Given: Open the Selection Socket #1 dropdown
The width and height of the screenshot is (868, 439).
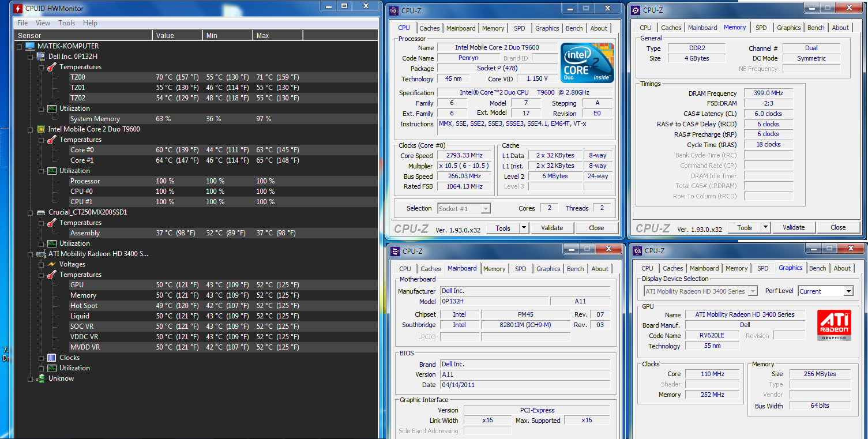Looking at the screenshot, I should click(x=486, y=209).
